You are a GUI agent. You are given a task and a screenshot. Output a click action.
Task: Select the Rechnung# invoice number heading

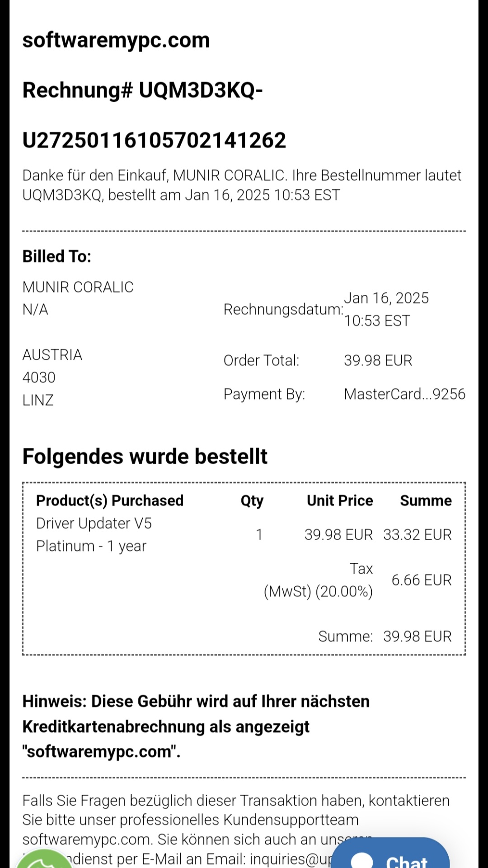point(154,115)
